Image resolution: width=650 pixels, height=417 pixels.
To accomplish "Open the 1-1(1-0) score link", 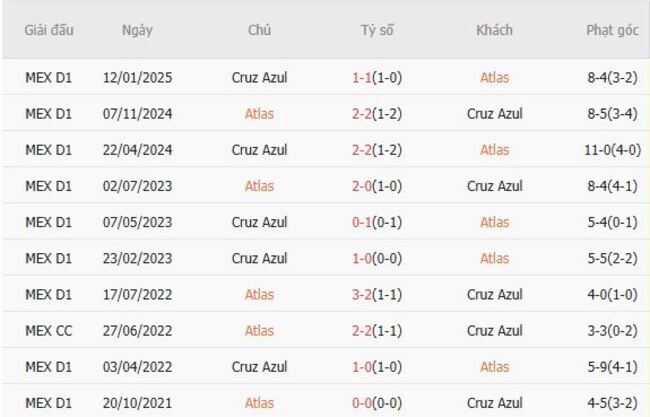I will pos(377,77).
